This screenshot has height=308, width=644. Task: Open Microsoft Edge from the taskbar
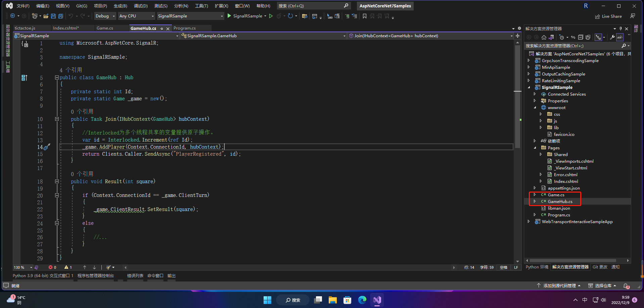pyautogui.click(x=362, y=300)
